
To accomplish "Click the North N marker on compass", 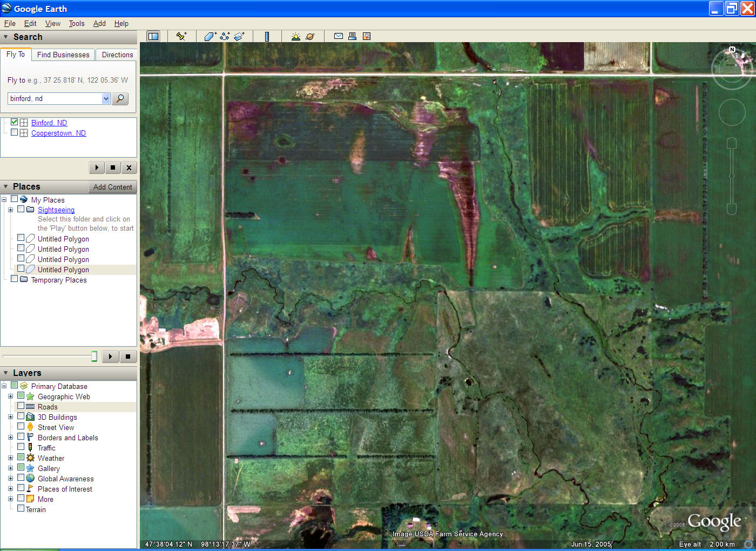I will click(x=732, y=50).
